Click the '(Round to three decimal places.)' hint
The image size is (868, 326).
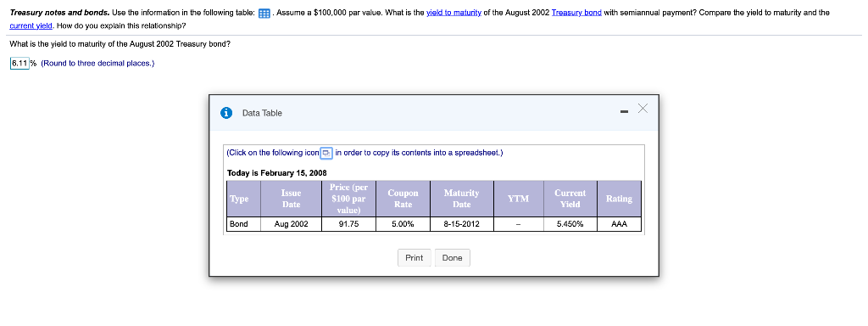click(x=98, y=63)
